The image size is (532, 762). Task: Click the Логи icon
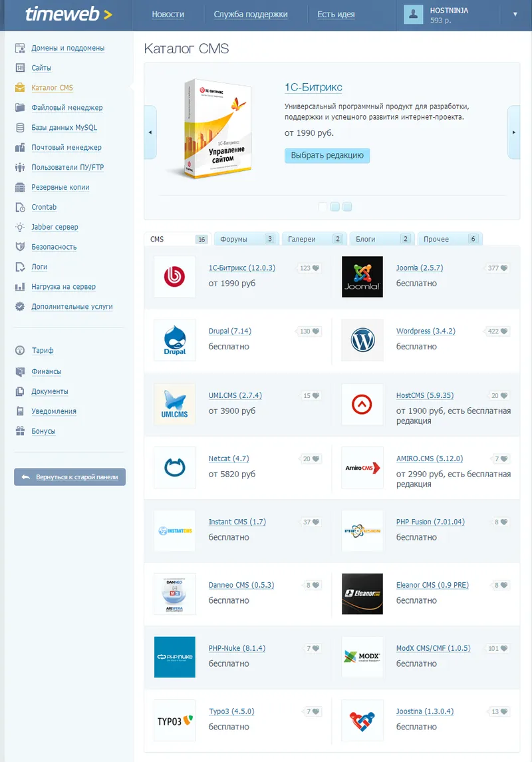tap(20, 267)
